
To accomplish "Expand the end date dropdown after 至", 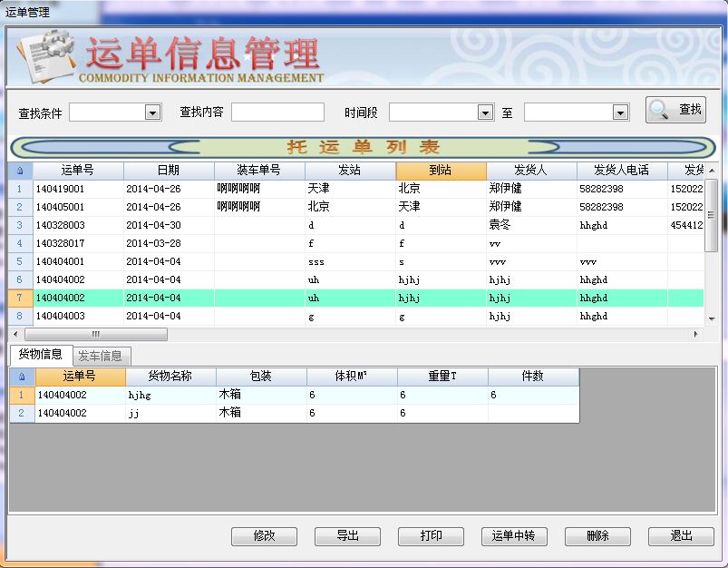I will click(x=620, y=113).
